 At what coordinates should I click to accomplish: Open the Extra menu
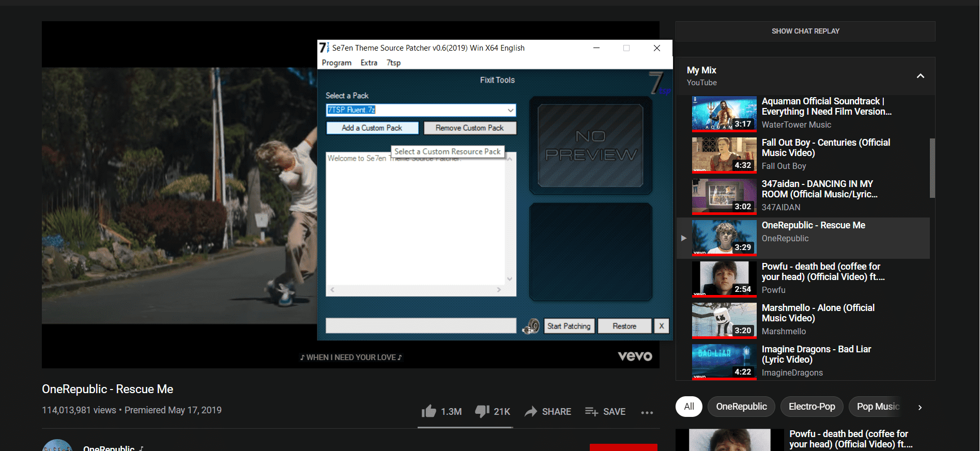[369, 63]
